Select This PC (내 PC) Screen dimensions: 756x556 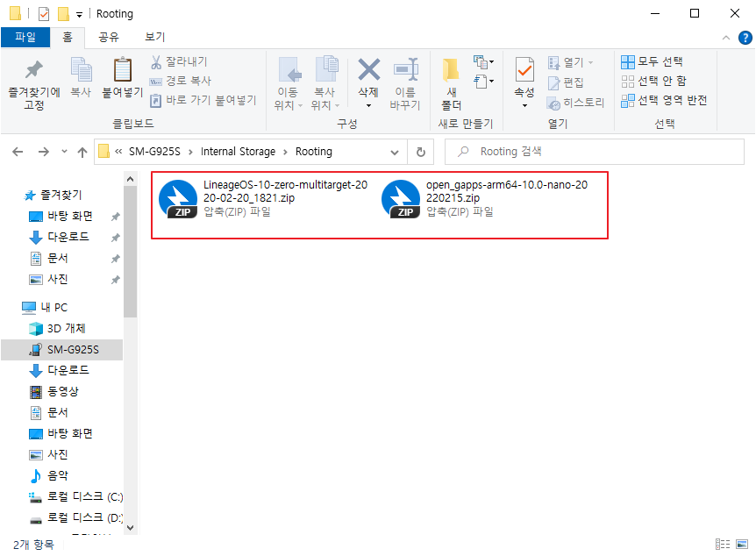[45, 307]
